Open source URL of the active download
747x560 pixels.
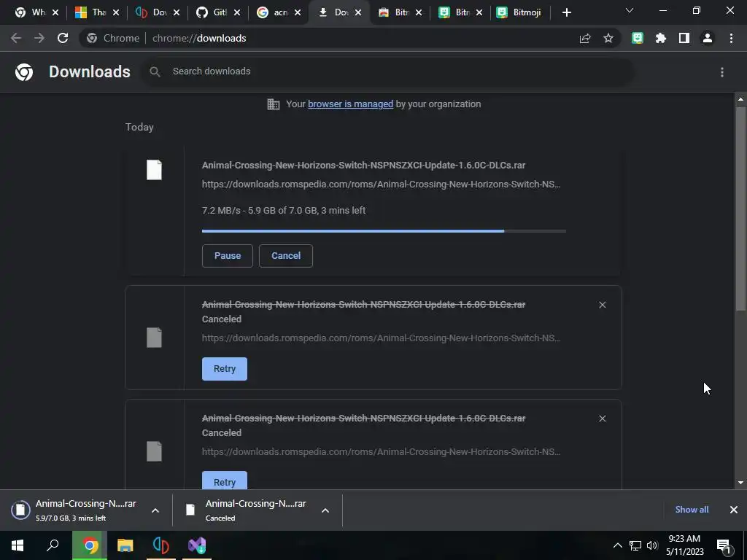click(381, 184)
